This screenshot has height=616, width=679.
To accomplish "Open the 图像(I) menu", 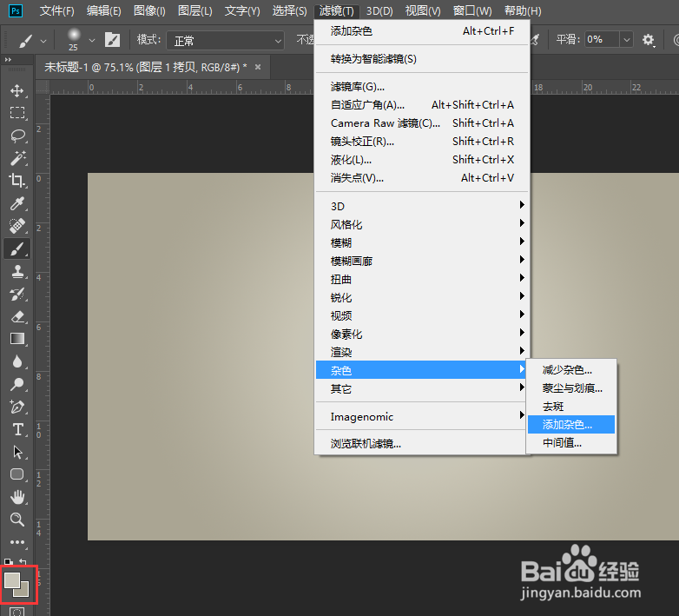I will point(149,10).
